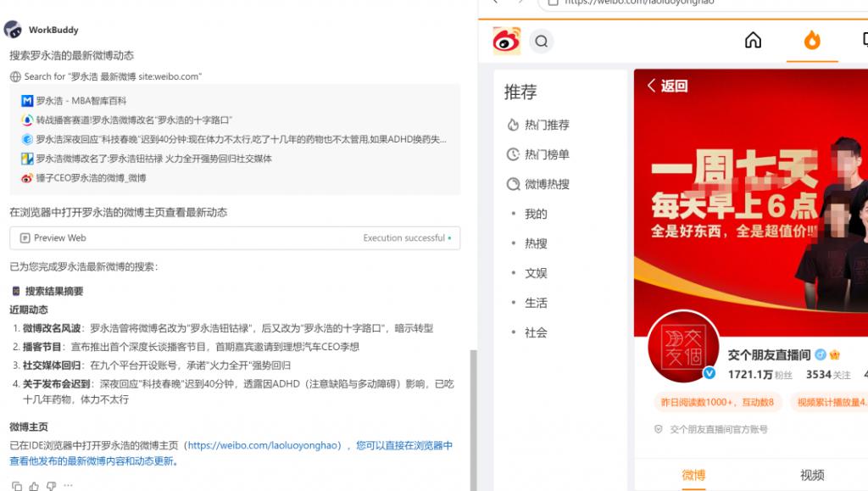
Task: Open the 锤子CEO罗永浩的微博 search result
Action: click(x=91, y=178)
